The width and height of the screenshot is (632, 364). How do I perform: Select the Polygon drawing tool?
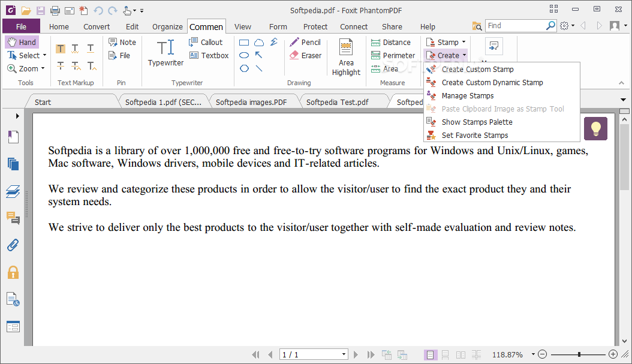[x=244, y=68]
